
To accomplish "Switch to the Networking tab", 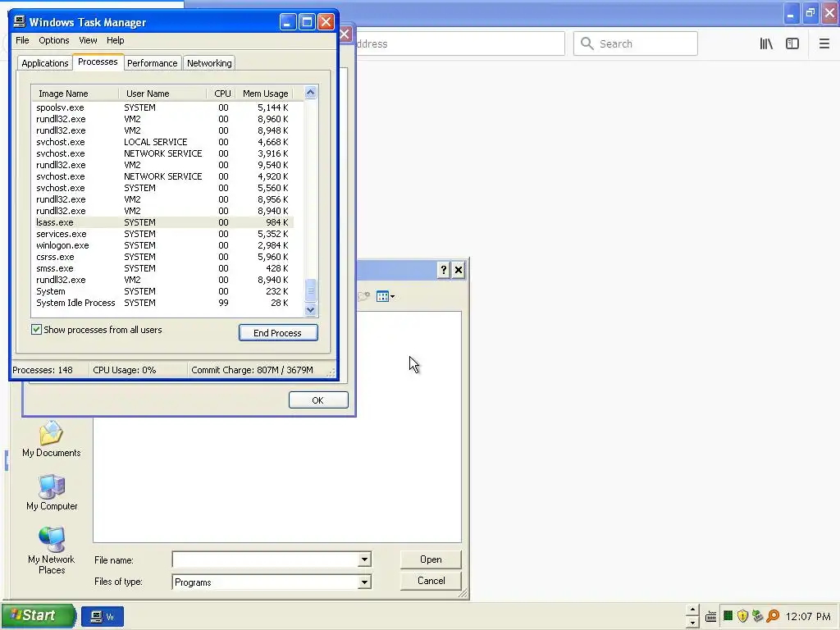I will [x=209, y=63].
